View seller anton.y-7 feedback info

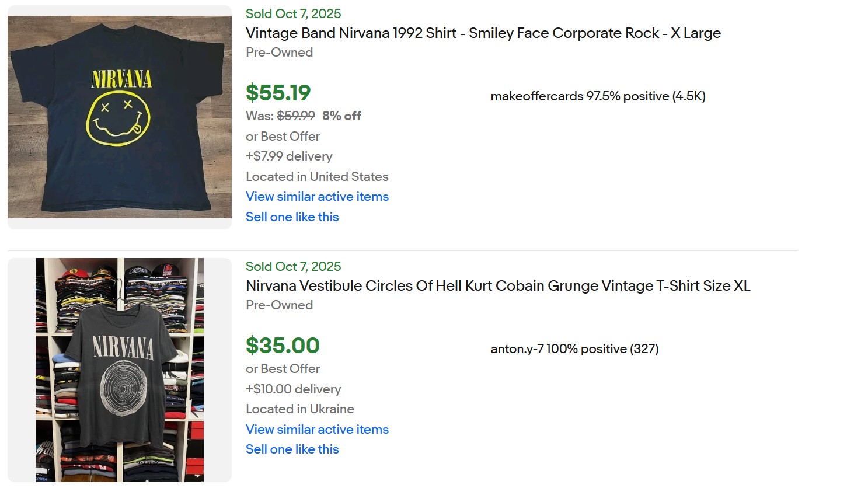pyautogui.click(x=574, y=349)
